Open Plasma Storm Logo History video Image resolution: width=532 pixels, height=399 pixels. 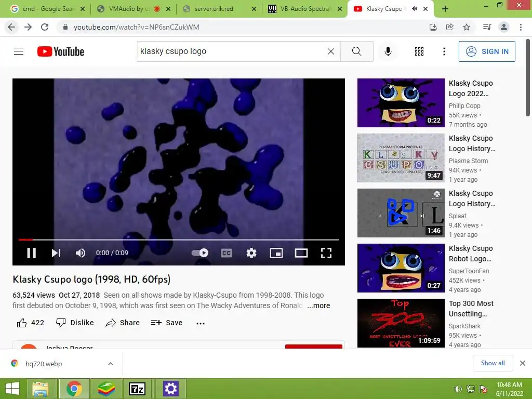point(401,158)
